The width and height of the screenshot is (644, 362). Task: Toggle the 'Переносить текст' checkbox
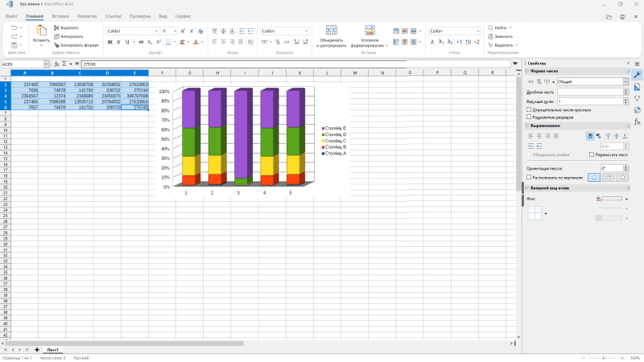tap(592, 154)
